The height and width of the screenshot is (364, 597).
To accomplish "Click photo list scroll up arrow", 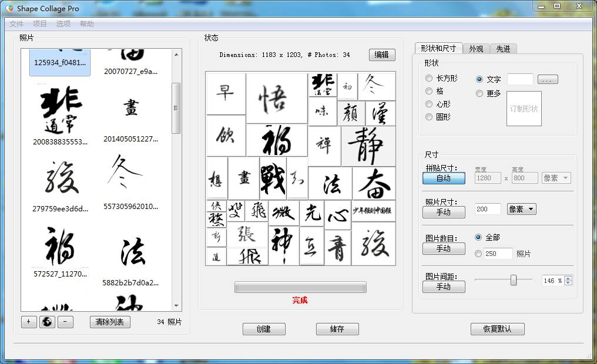I will [x=176, y=55].
